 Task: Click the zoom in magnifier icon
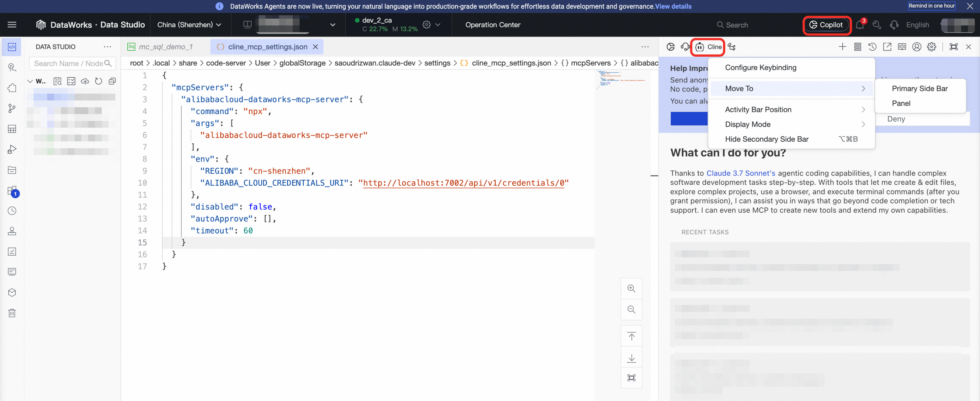tap(631, 288)
